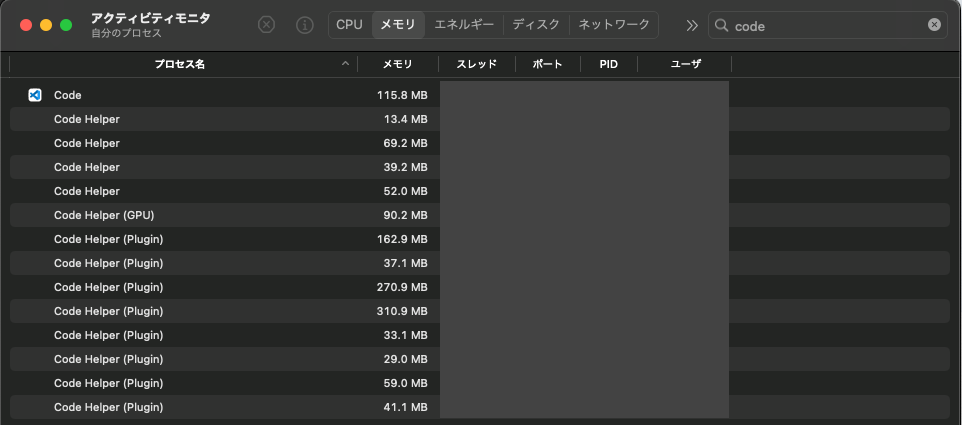The image size is (962, 425).
Task: Select Code Helper (Plugin) using 41.1 MB
Action: click(x=480, y=407)
